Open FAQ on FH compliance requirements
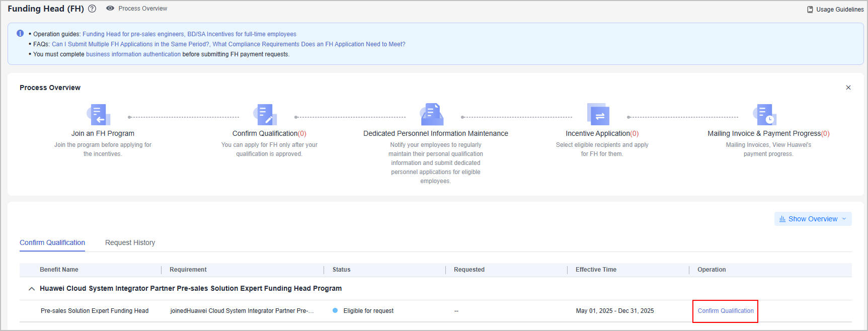This screenshot has width=868, height=331. point(308,44)
